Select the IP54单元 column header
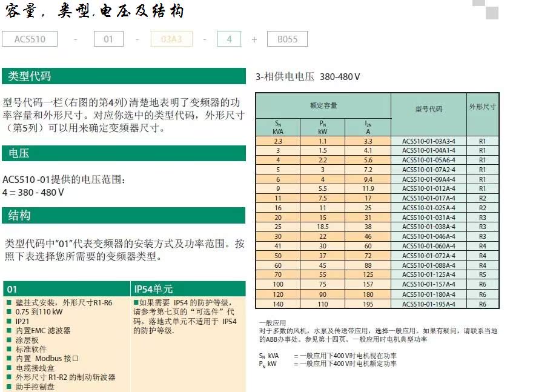The image size is (533, 392). click(x=188, y=289)
